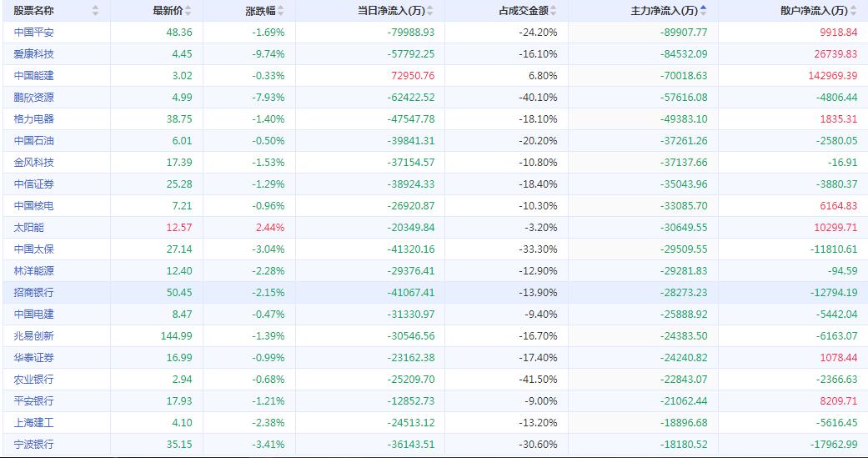Image resolution: width=868 pixels, height=458 pixels.
Task: Select the -9.74% change for 爱康科技
Action: 268,53
